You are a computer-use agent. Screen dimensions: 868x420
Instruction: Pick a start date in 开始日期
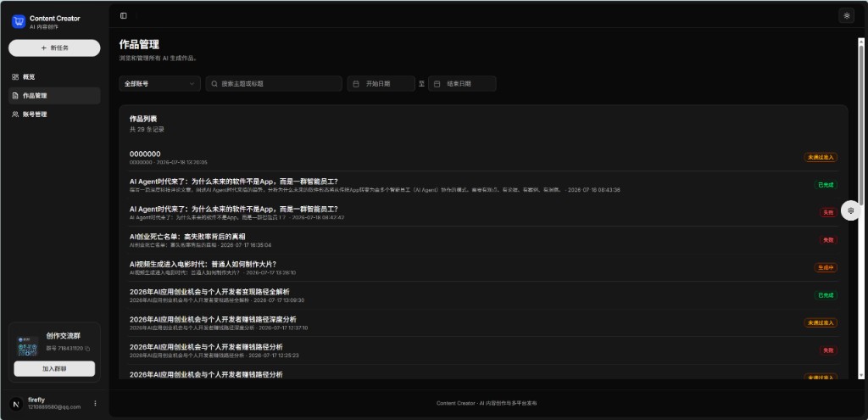[x=381, y=84]
